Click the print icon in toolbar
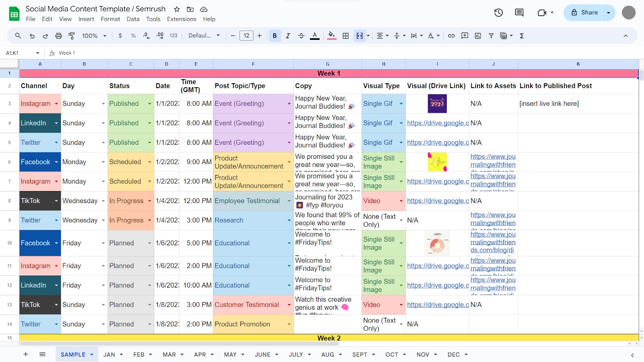Screen dimensions: 644x362 58,36
